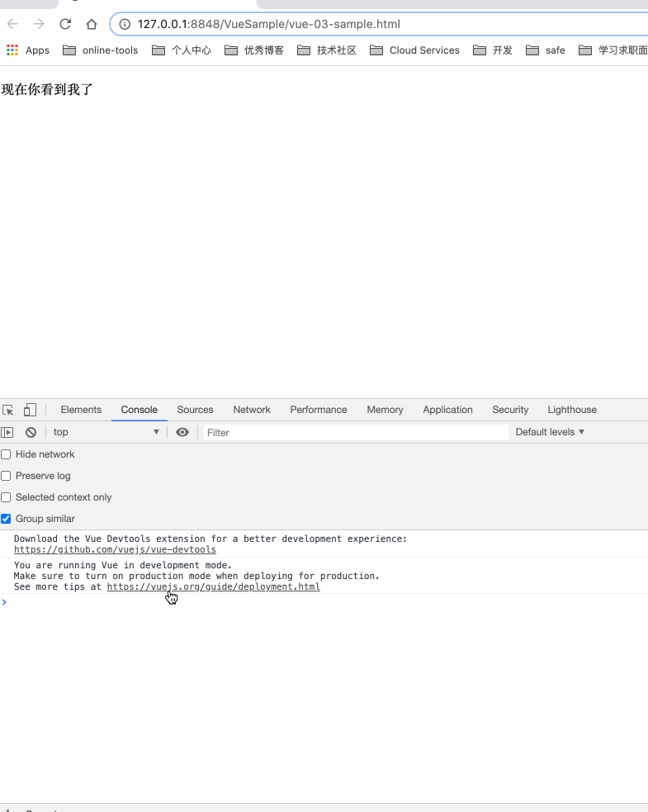This screenshot has height=812, width=648.
Task: Go to the home page icon
Action: (x=92, y=24)
